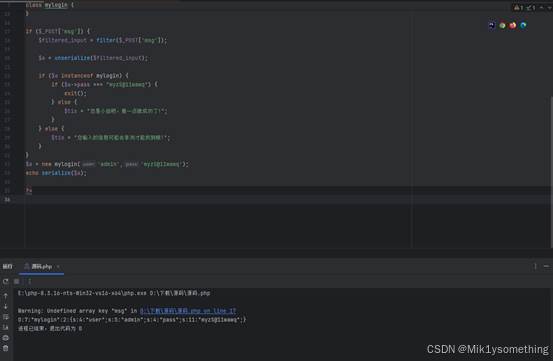Open page in built-in PhpStorm preview
This screenshot has width=553, height=361.
click(x=492, y=25)
